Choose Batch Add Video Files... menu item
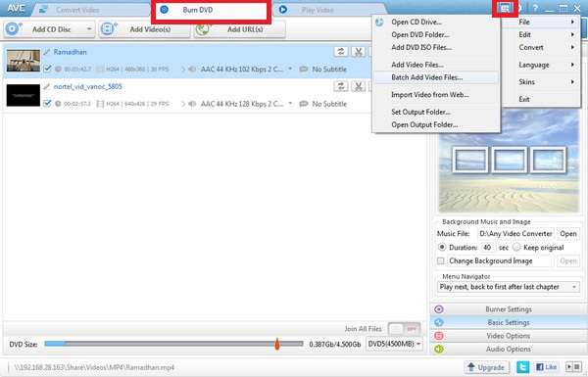 pos(436,77)
